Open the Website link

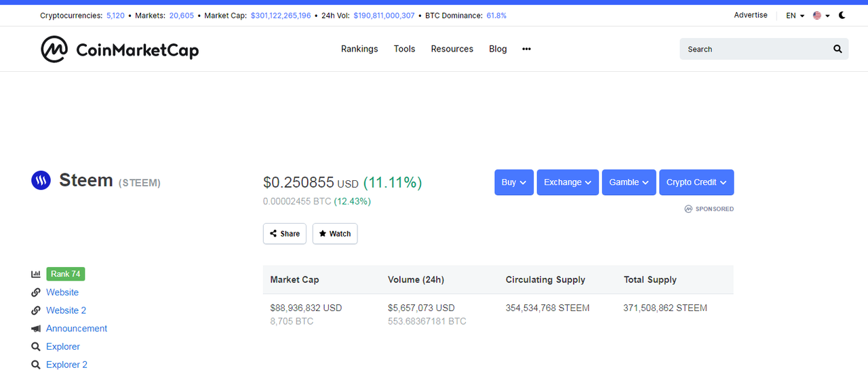click(x=62, y=292)
